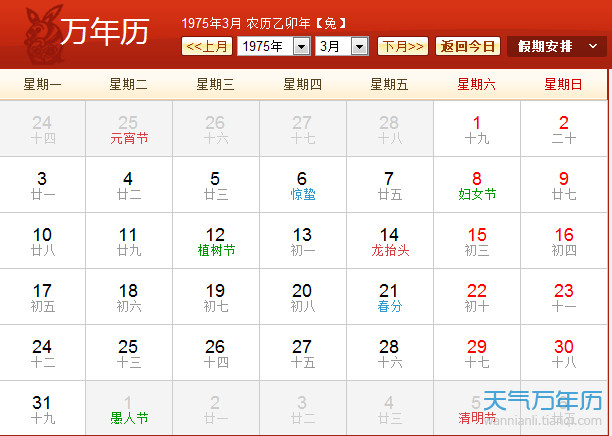Viewport: 612px width, 436px height.
Task: Select March 10 廿八
Action: click(x=42, y=241)
